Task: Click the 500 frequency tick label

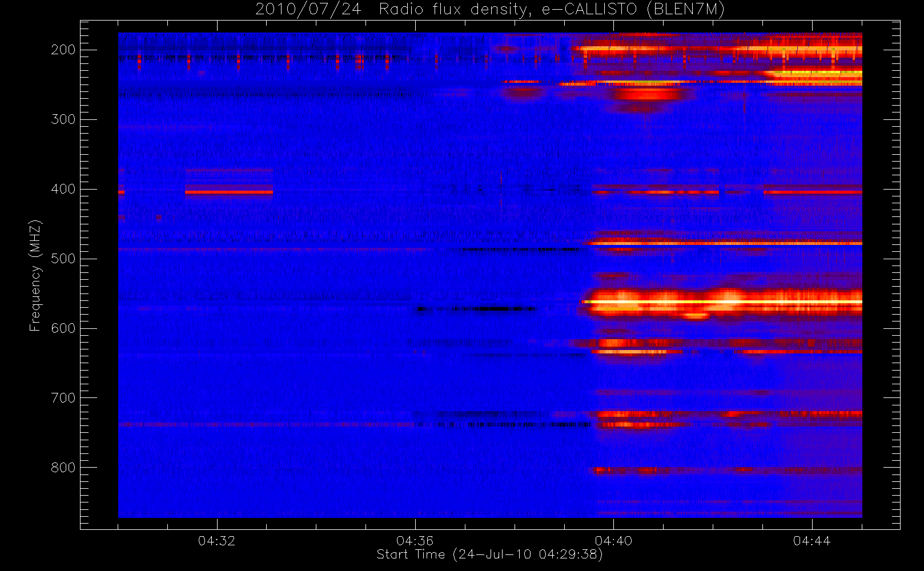Action: click(63, 259)
